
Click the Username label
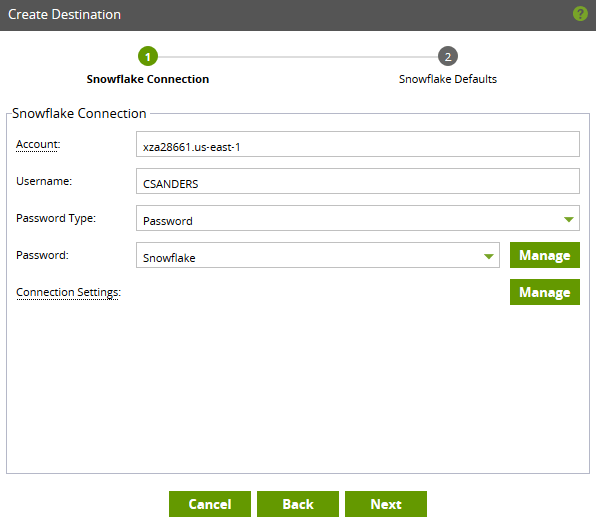pyautogui.click(x=44, y=181)
